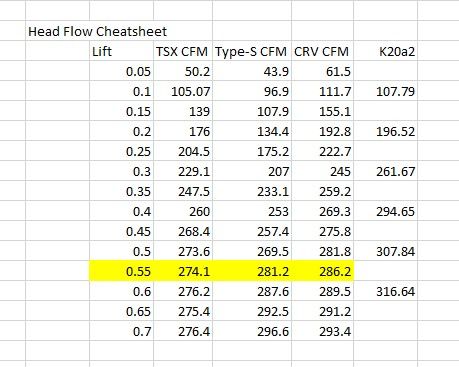Click the highlighted 0.55 lift cell

121,271
